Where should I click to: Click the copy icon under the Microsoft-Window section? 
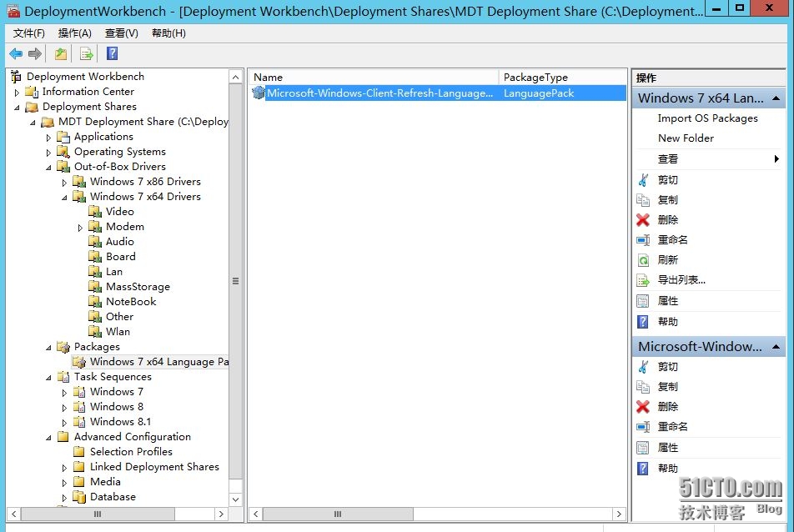643,387
